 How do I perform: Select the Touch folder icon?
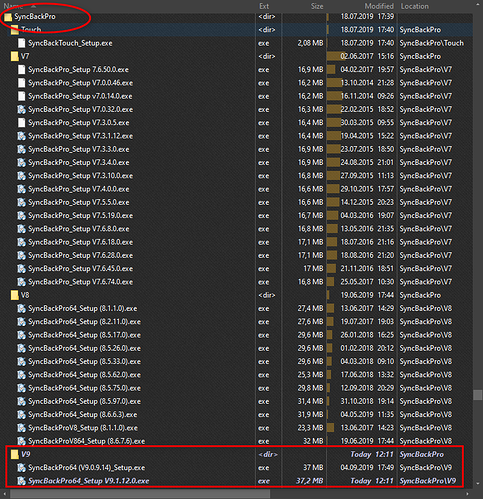[15, 30]
